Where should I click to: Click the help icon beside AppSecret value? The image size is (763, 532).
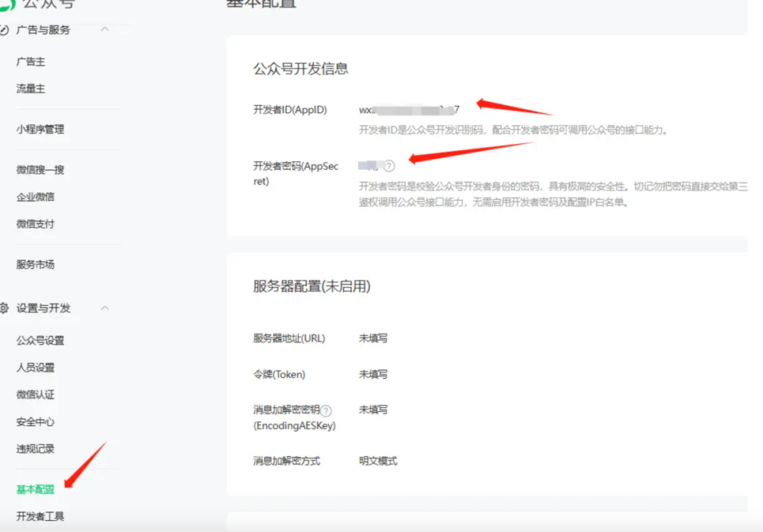[389, 166]
